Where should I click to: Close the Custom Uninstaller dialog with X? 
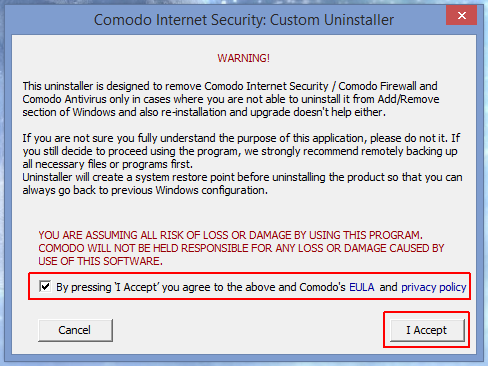tap(461, 15)
